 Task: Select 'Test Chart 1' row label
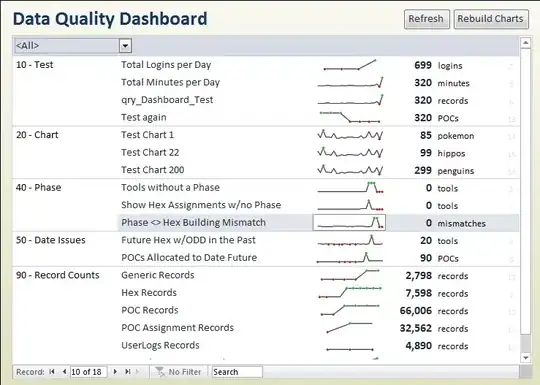coord(147,135)
